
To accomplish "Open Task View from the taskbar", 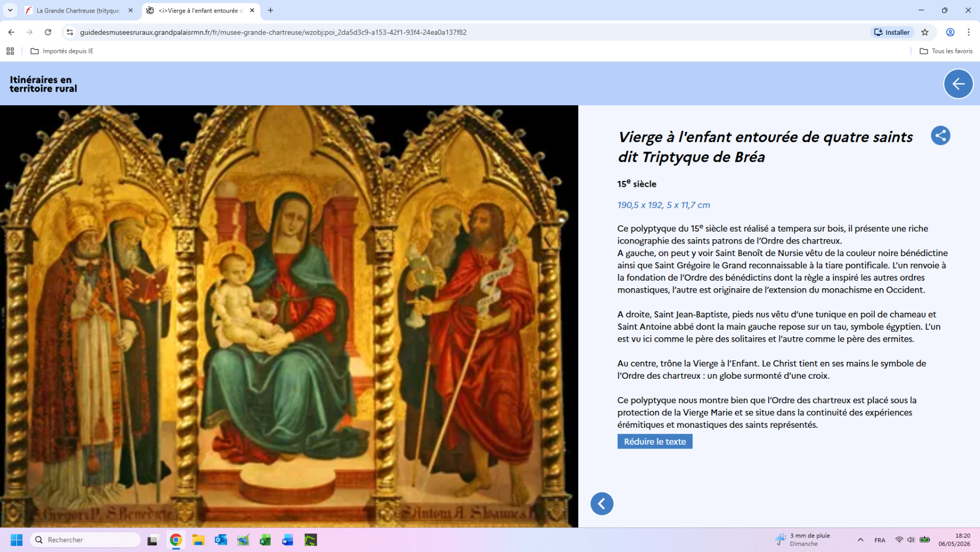I will (x=152, y=540).
